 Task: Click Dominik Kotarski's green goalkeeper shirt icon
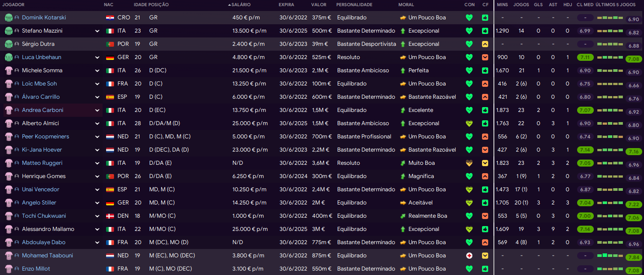coord(9,18)
